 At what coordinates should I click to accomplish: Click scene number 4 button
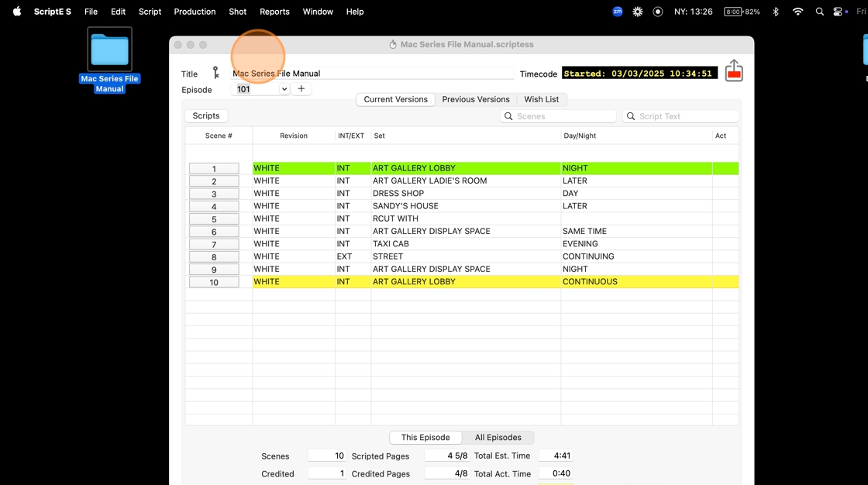[x=214, y=207]
